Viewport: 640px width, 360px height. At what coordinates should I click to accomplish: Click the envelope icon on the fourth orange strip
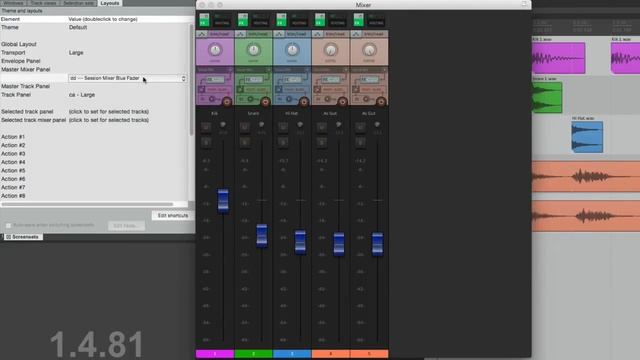point(317,34)
